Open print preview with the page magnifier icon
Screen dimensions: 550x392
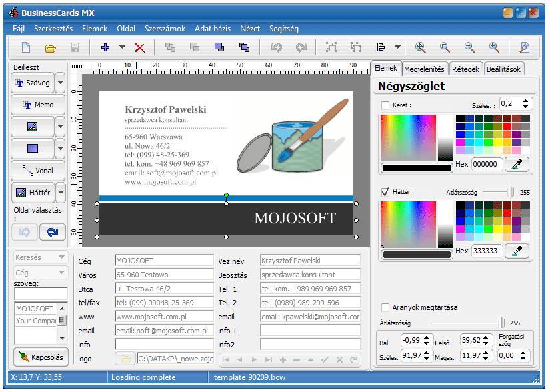(525, 47)
